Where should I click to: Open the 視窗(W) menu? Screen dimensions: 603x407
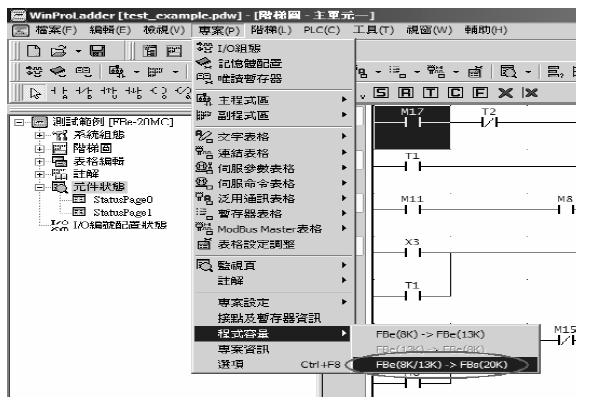429,30
